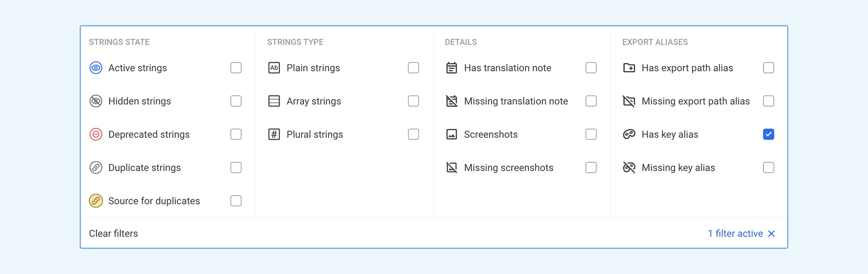Click the Has export path alias folder icon
868x274 pixels.
pyautogui.click(x=629, y=68)
